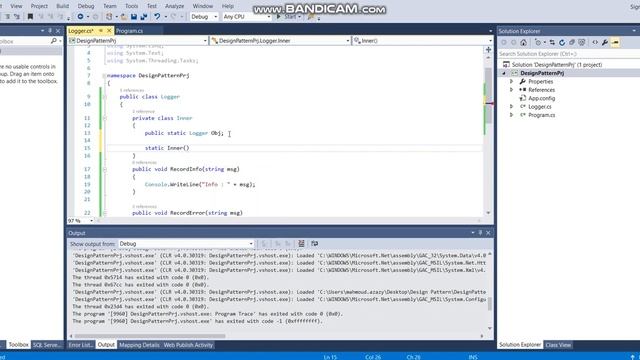Screen dimensions: 640x360
Task: Click Output panel horizontal scrollbar thumb
Action: point(150,336)
